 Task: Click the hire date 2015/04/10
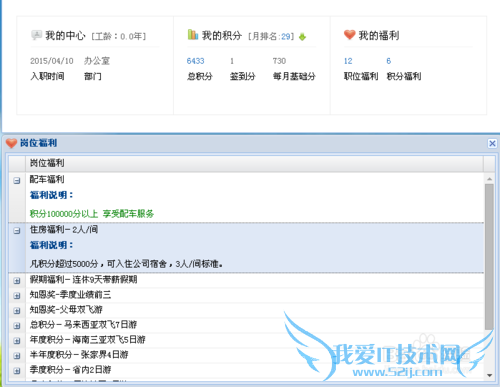pos(52,61)
